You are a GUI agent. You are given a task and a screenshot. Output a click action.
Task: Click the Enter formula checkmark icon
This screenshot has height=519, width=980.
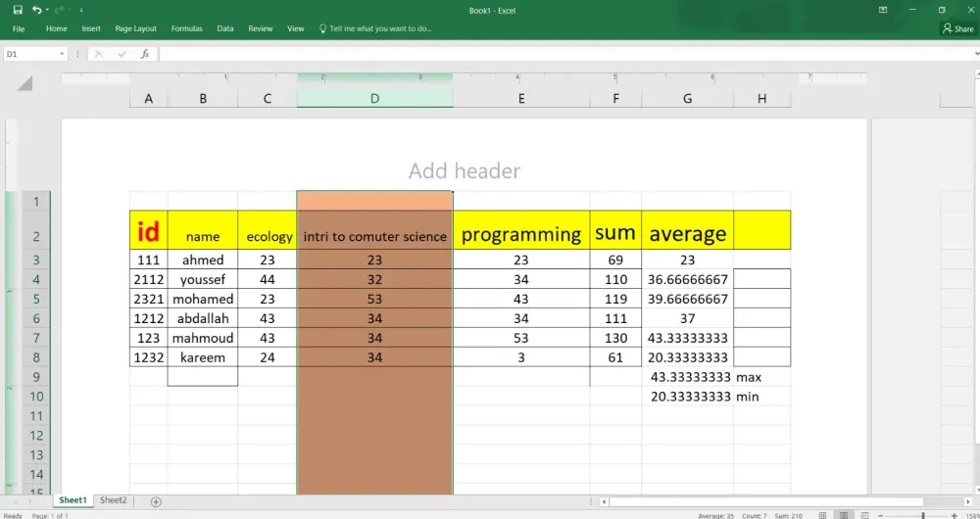122,54
